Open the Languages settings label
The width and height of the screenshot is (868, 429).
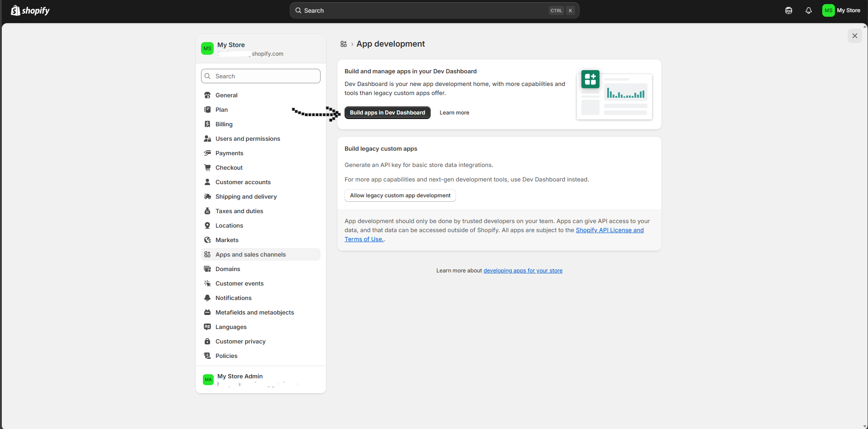coord(231,327)
